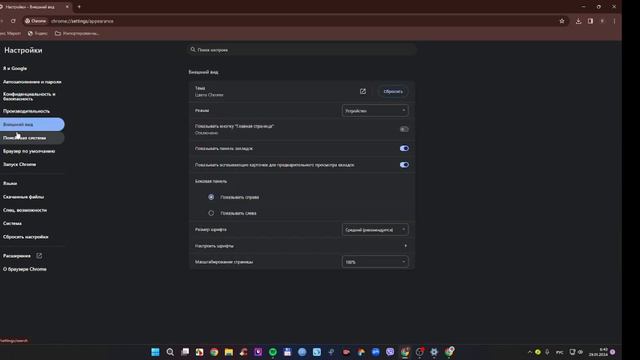Open the purple app icon on taskbar
The height and width of the screenshot is (360, 640).
tap(258, 352)
